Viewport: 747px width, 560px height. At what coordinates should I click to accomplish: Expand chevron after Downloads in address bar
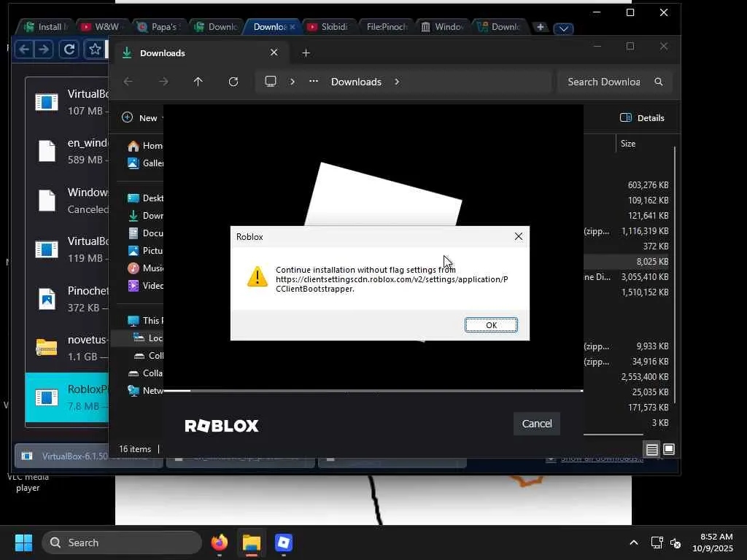397,82
